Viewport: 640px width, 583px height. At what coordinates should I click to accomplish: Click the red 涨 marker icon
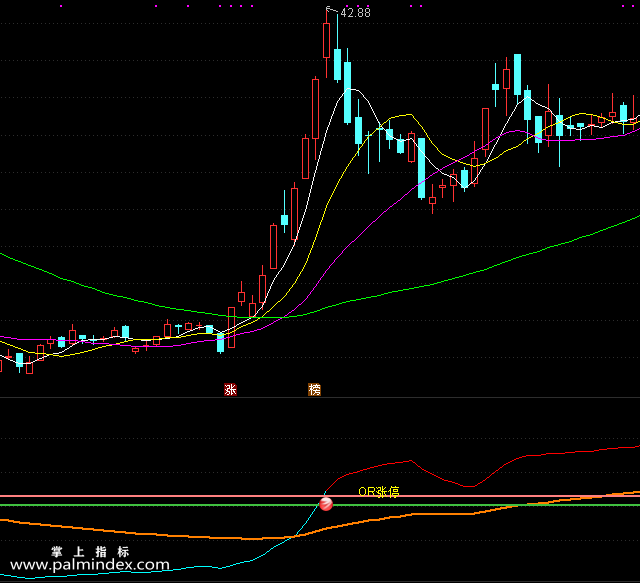click(231, 389)
